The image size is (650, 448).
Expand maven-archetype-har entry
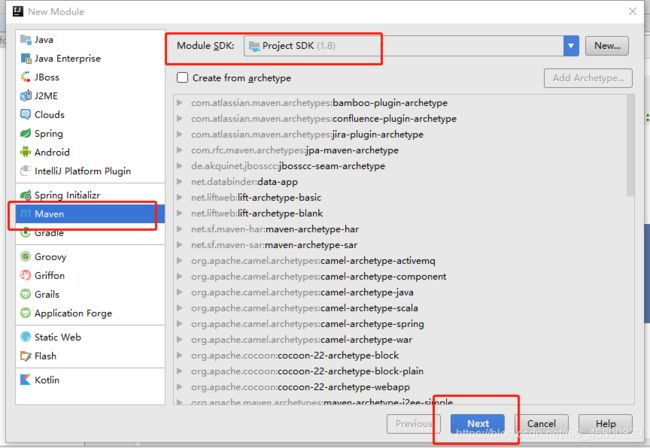(179, 229)
